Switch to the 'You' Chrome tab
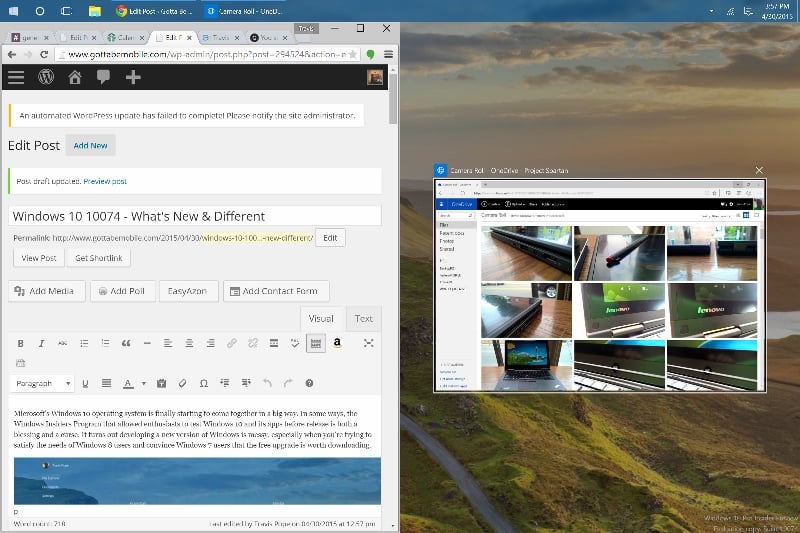800x533 pixels. 268,38
